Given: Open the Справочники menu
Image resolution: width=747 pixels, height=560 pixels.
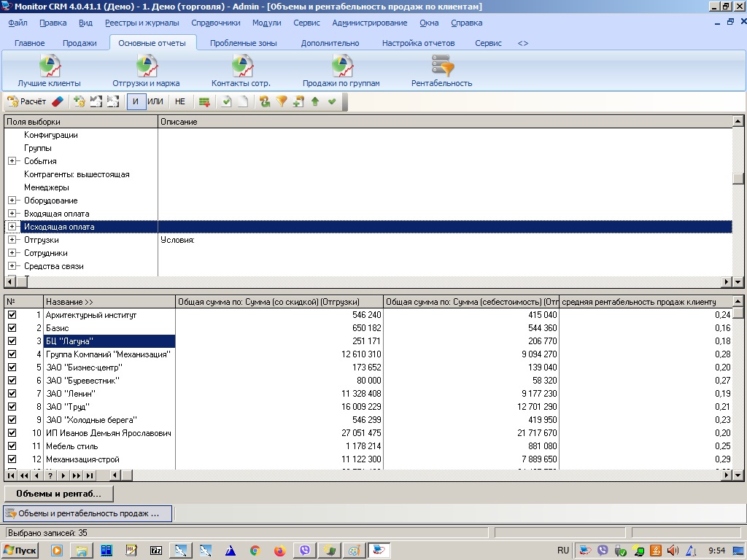Looking at the screenshot, I should (216, 23).
